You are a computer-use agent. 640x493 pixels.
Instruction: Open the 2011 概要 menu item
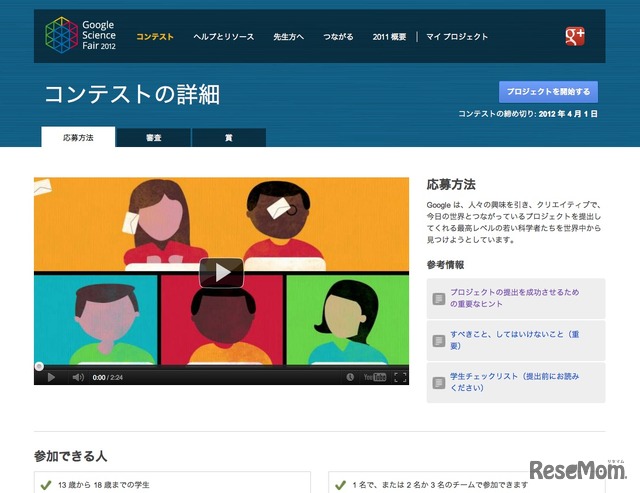(x=389, y=37)
